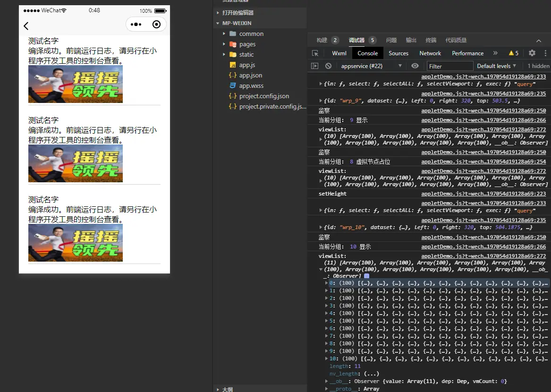
Task: Open the common folder
Action: 251,34
